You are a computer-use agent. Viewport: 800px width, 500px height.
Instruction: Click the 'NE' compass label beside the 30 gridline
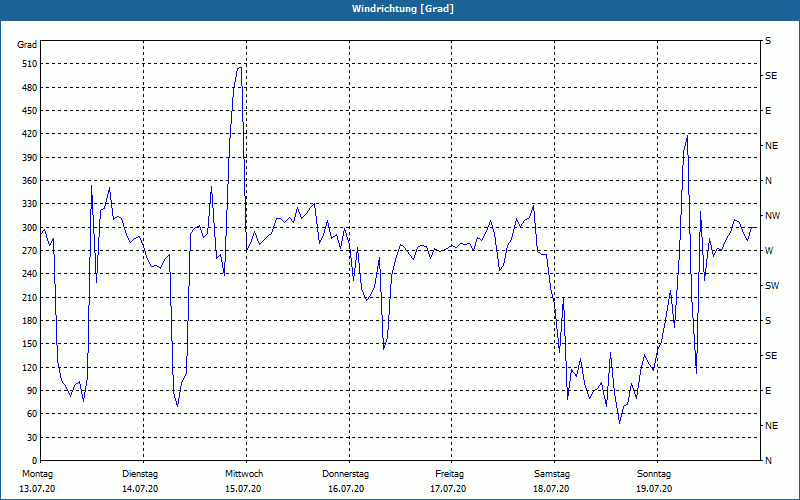pos(771,426)
